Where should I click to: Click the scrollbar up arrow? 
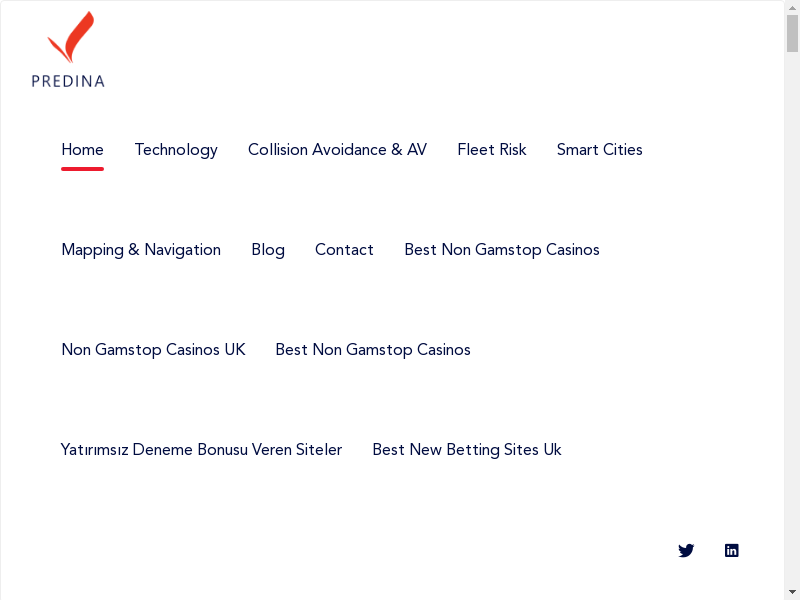(x=792, y=8)
